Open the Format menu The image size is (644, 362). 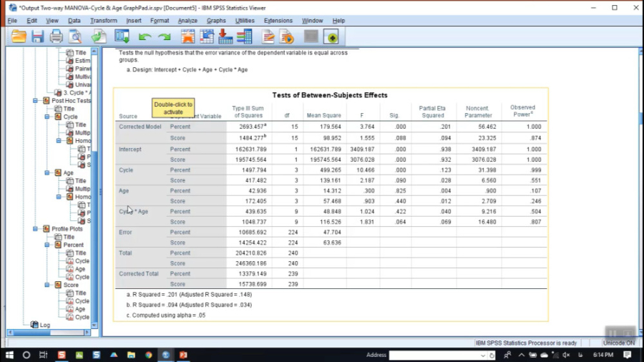tap(160, 21)
